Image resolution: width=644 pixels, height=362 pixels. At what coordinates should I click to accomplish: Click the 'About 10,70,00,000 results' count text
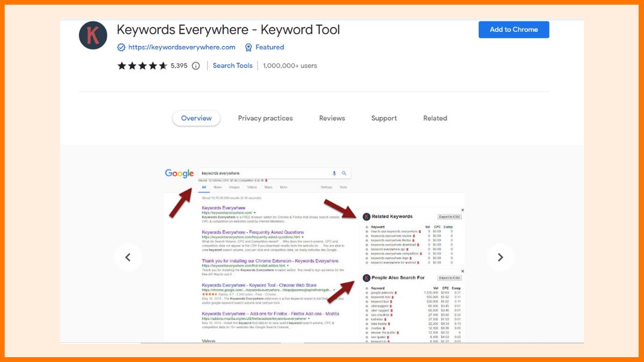point(232,198)
